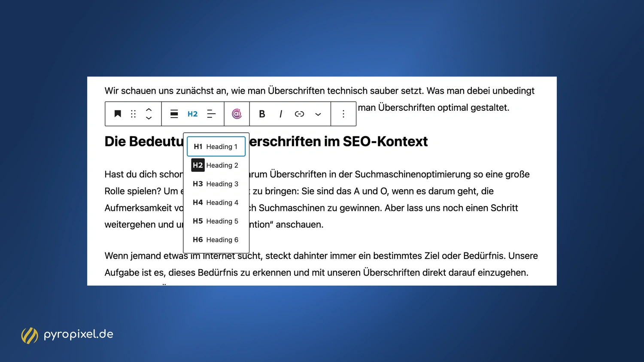Move block down with the down chevron
The height and width of the screenshot is (362, 644).
click(149, 118)
